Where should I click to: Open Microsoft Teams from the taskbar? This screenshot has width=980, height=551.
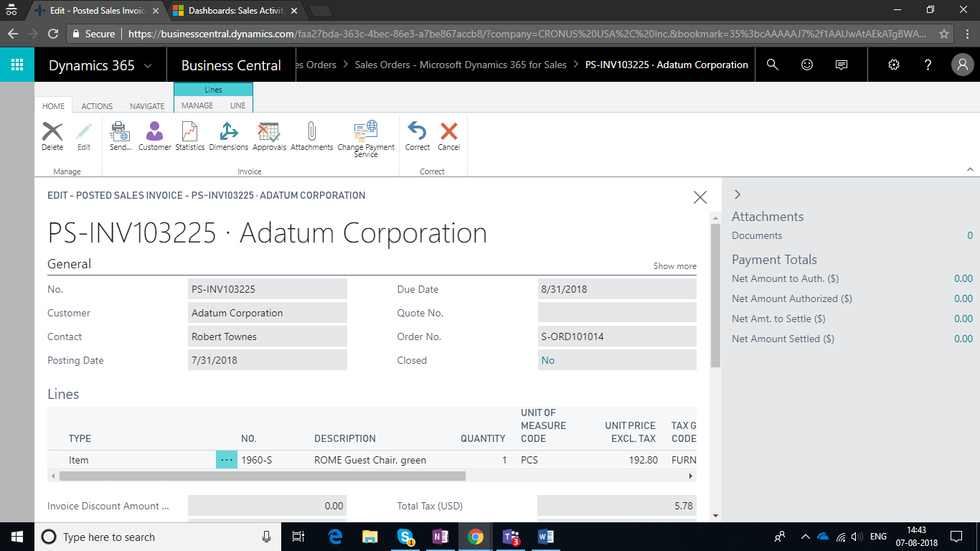511,537
